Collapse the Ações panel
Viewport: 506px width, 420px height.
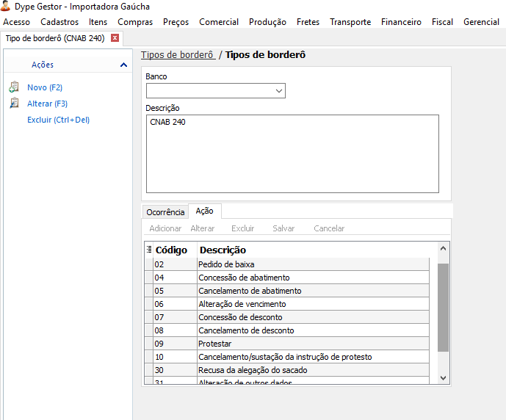click(123, 65)
